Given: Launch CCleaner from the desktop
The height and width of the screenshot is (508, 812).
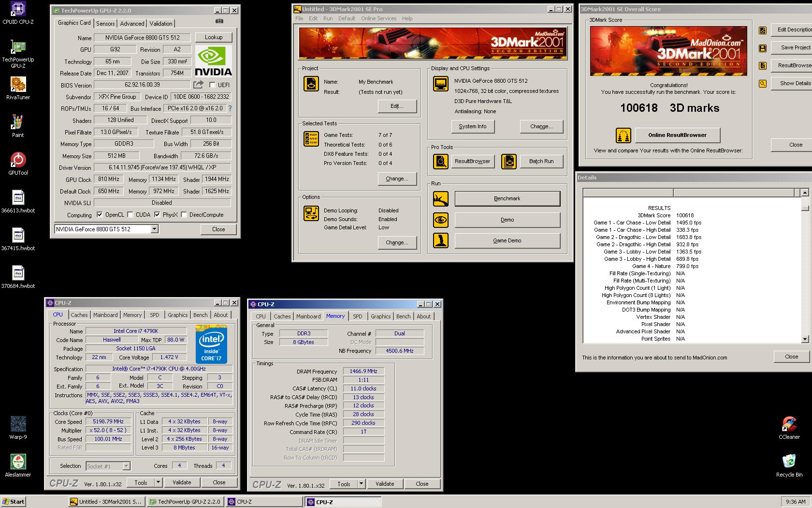Looking at the screenshot, I should pos(789,424).
